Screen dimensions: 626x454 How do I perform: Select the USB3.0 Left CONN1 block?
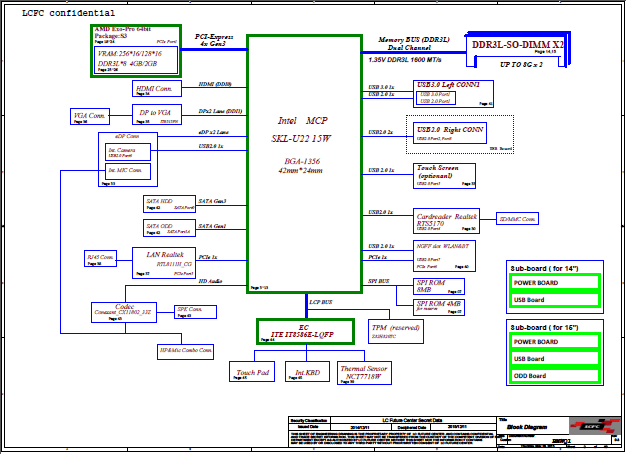(x=453, y=93)
